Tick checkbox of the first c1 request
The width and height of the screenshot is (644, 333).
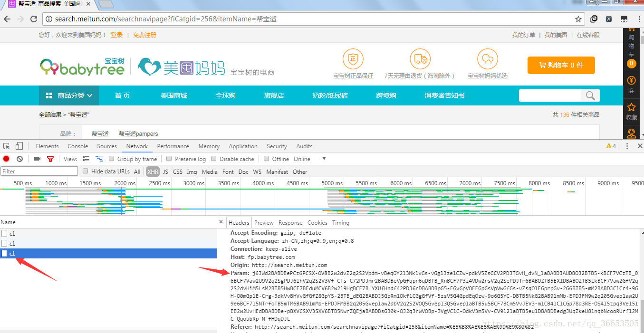coord(4,233)
